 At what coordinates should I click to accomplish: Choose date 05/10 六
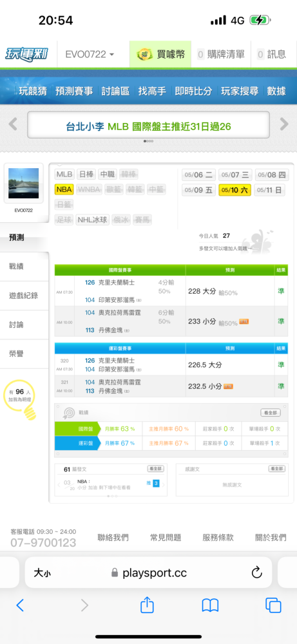[235, 190]
